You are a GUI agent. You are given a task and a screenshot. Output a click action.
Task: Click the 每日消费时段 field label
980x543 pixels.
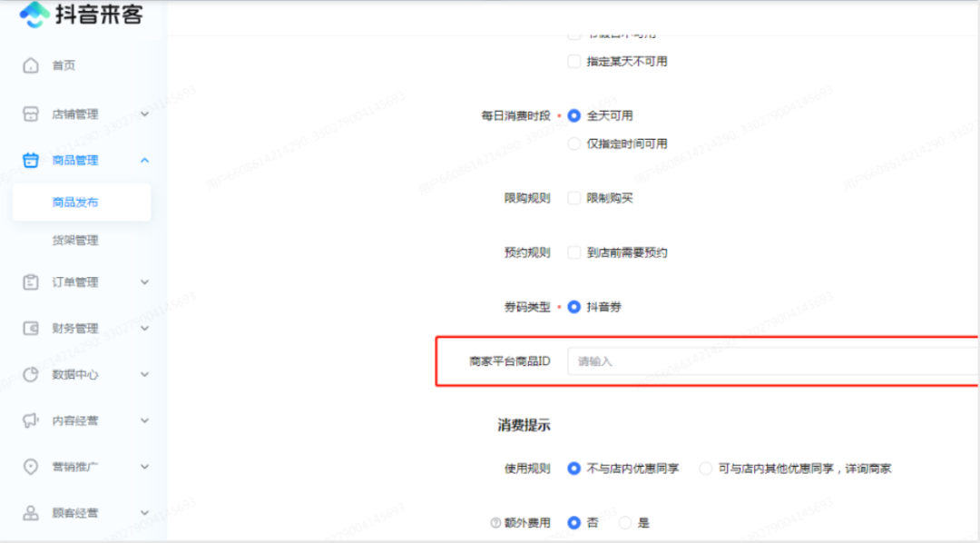point(515,115)
